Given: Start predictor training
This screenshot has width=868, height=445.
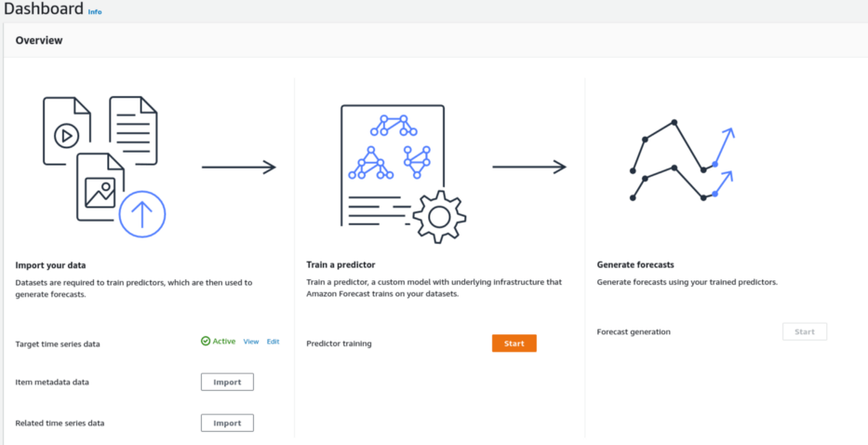Looking at the screenshot, I should click(x=514, y=344).
